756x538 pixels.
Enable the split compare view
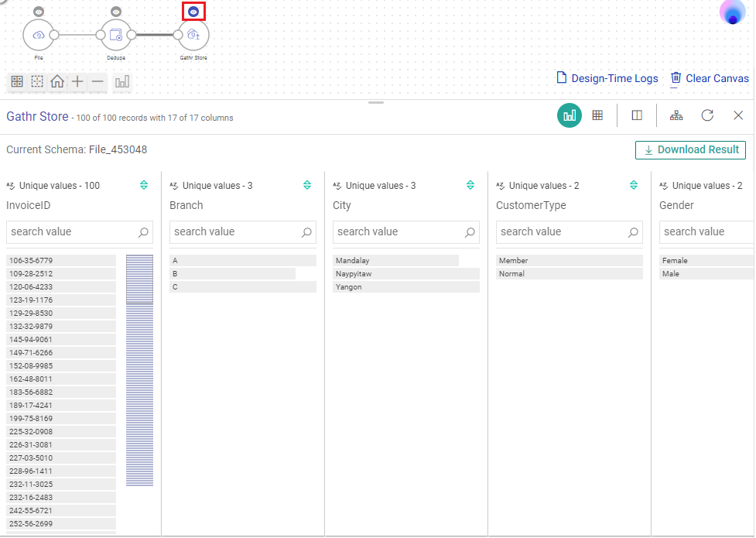click(x=636, y=115)
